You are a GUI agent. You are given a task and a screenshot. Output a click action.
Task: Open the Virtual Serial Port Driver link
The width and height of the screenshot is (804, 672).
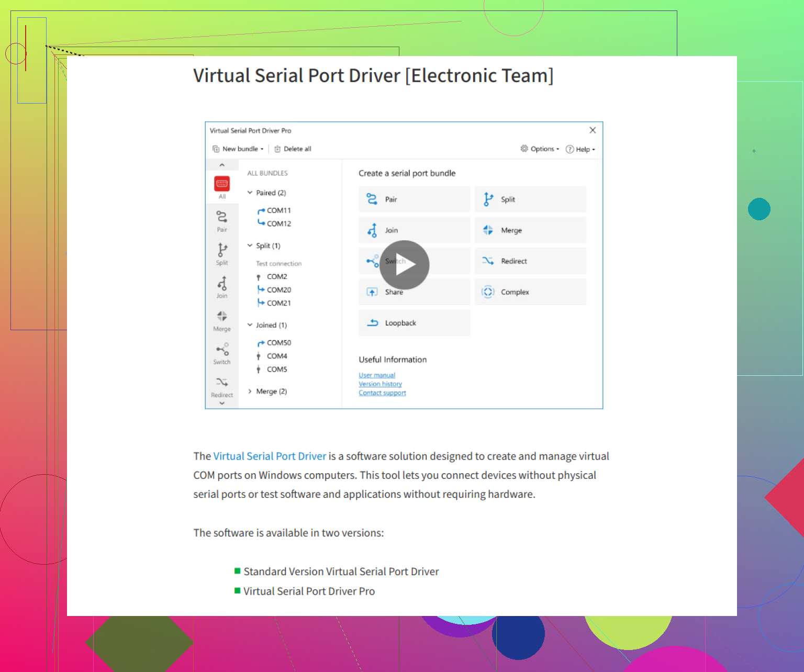pyautogui.click(x=270, y=456)
